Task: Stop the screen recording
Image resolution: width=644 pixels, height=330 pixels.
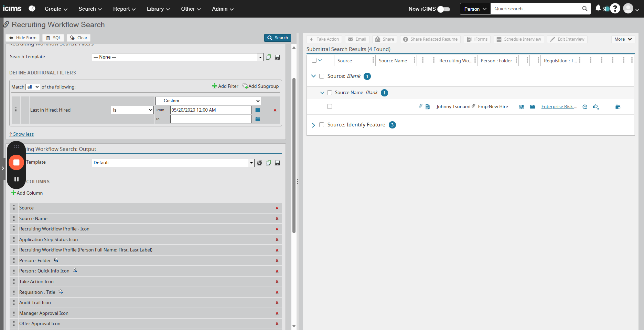Action: pos(16,162)
